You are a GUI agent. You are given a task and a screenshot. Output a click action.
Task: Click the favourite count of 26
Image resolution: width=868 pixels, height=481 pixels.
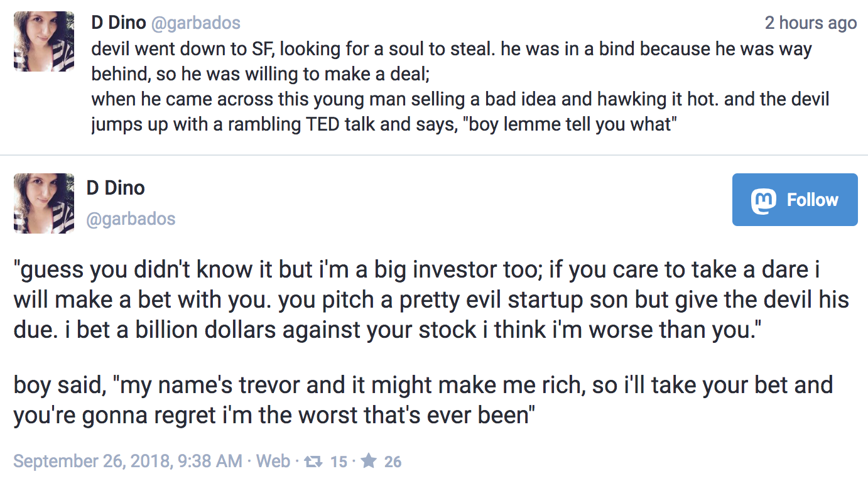(x=393, y=462)
